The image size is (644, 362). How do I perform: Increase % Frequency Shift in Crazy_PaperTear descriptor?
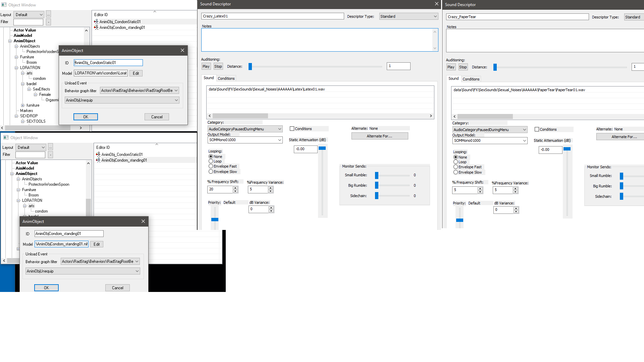480,188
